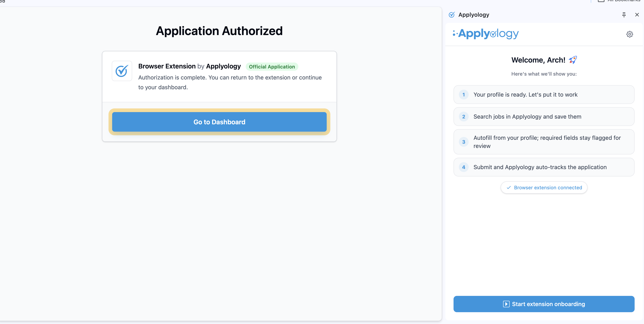Select step 1 'Your profile is ready'
Screen dimensions: 644x324
pos(544,95)
